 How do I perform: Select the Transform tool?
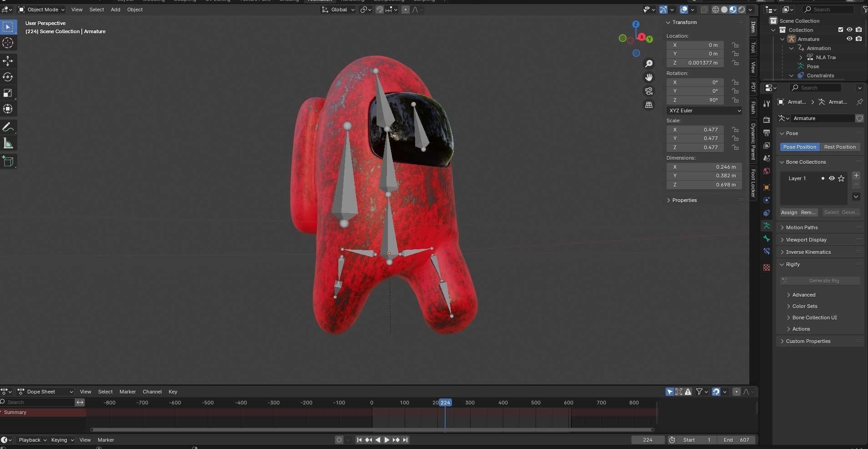click(x=8, y=109)
